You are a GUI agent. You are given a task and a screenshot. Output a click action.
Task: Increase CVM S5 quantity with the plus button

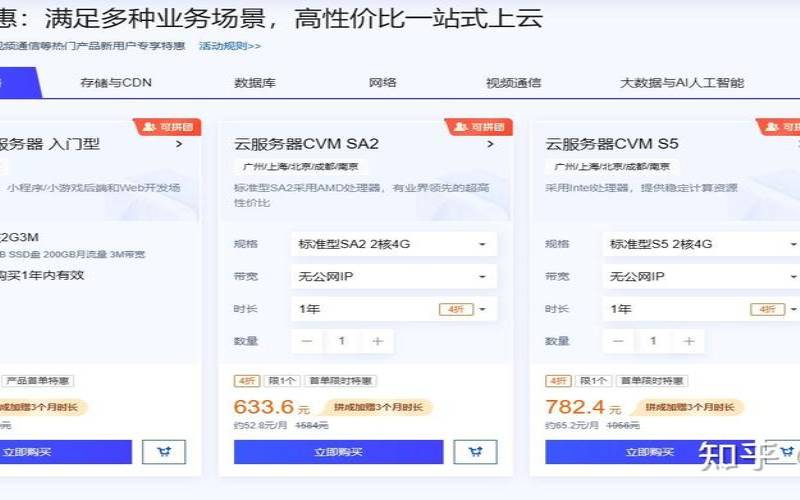tap(688, 341)
